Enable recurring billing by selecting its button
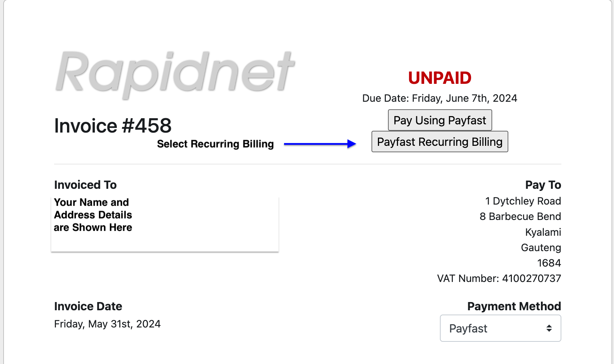614x364 pixels. point(440,142)
